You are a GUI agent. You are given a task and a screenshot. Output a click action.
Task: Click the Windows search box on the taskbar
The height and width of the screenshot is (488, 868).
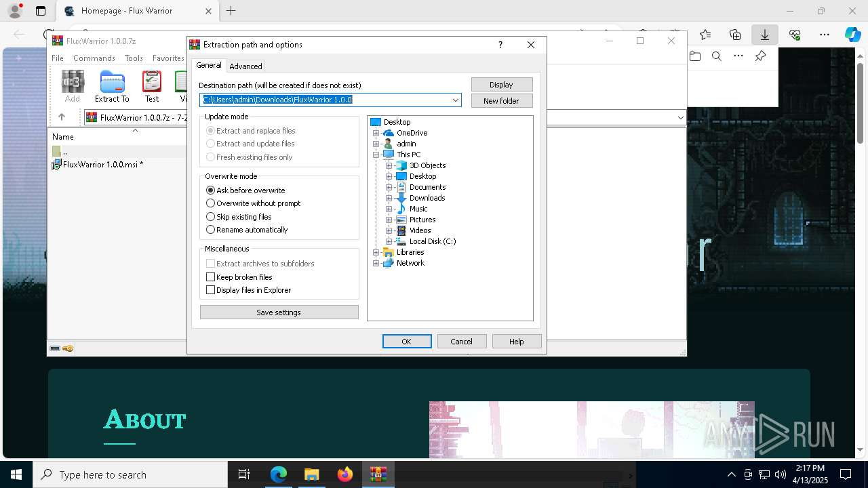(x=130, y=474)
